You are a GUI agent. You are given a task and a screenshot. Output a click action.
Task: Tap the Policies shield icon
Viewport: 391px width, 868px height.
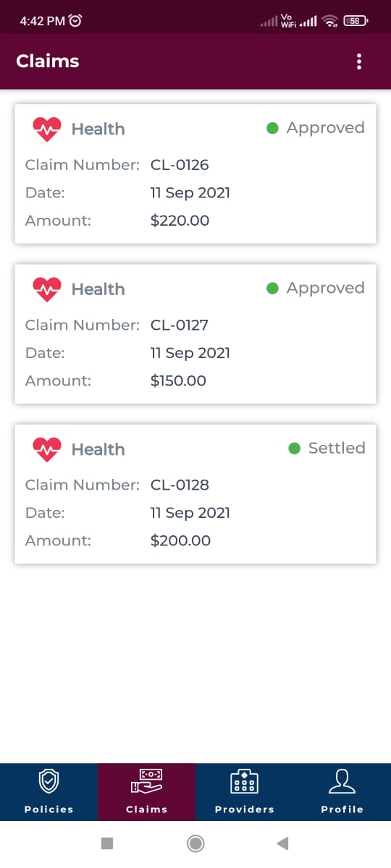pyautogui.click(x=49, y=781)
